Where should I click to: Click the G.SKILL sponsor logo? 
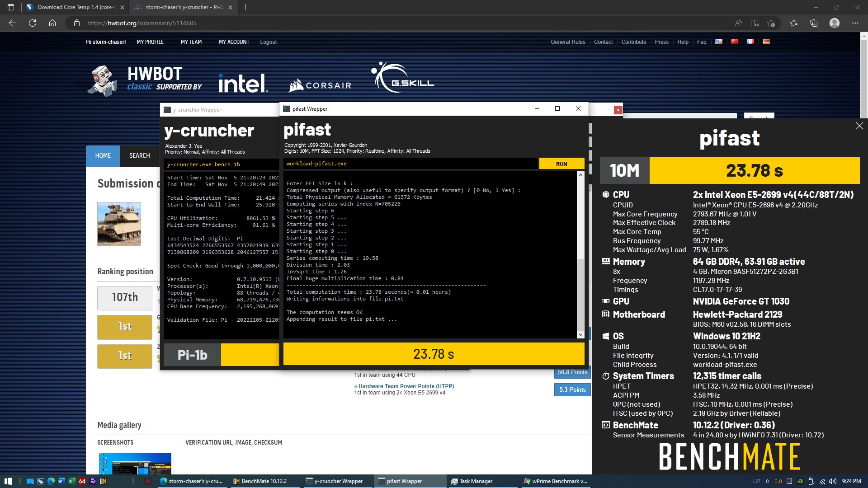pyautogui.click(x=402, y=77)
